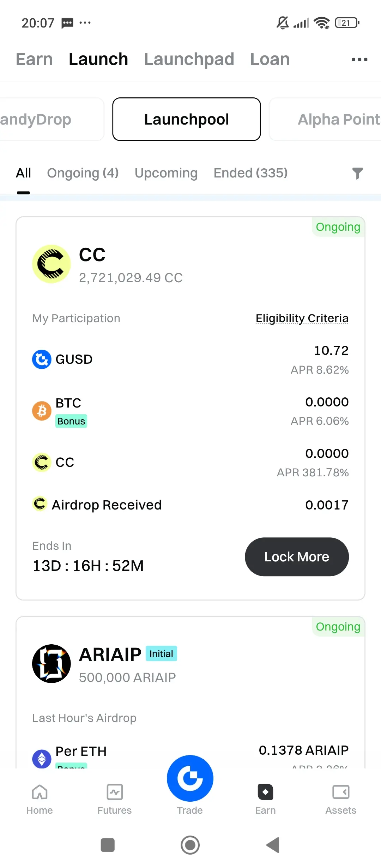
Task: Open the Eligibility Criteria link
Action: coord(302,318)
